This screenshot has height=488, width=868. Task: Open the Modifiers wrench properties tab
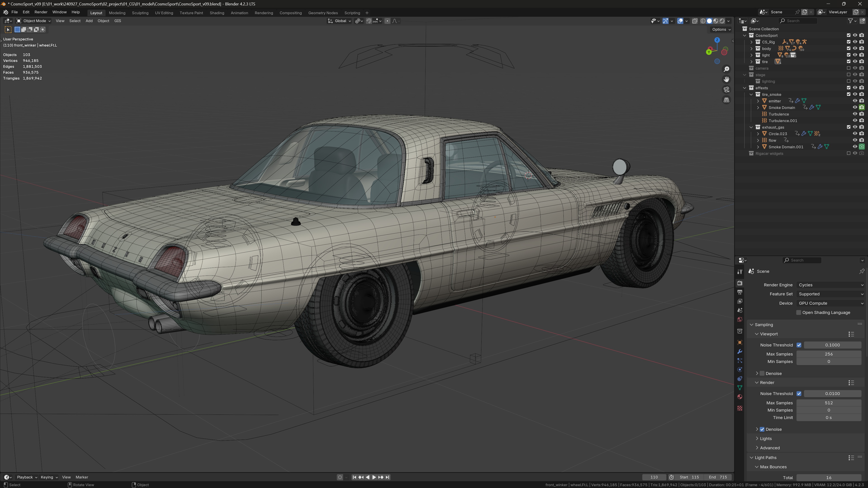(740, 352)
